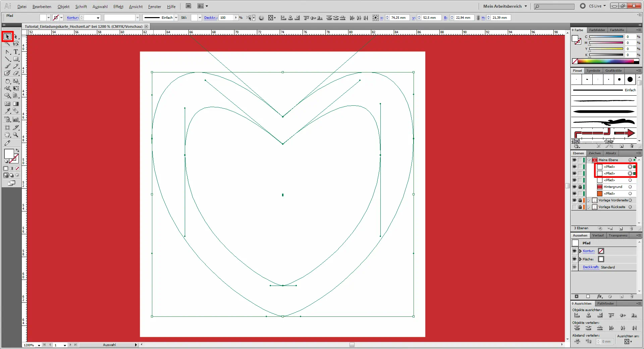Unlock the Vorlage Vorderseite layer

580,200
